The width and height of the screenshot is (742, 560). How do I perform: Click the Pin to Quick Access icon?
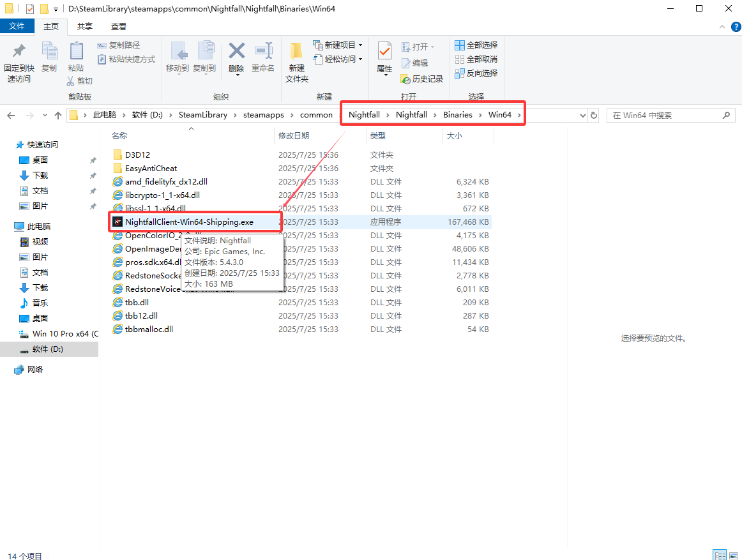(19, 50)
